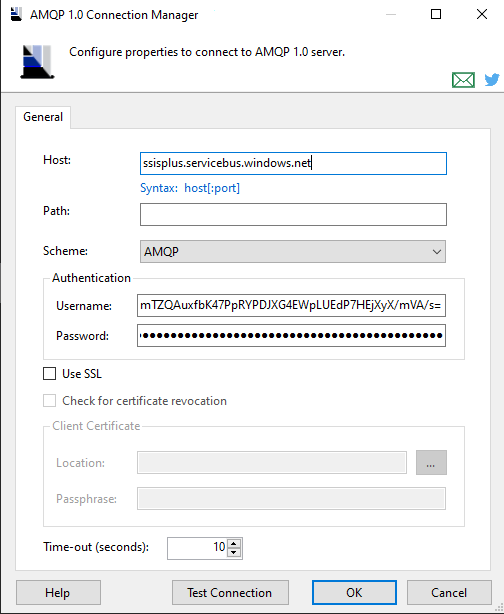504x614 pixels.
Task: Click the Help button
Action: [58, 592]
